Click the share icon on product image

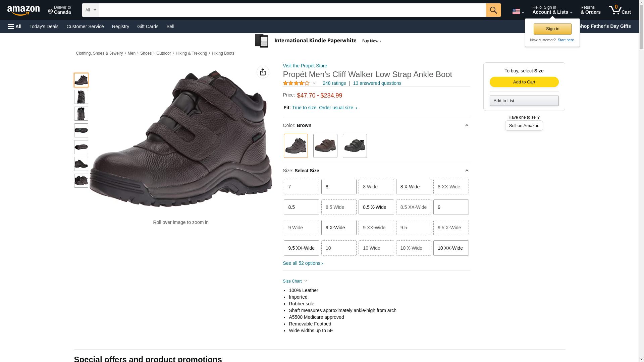[x=263, y=72]
